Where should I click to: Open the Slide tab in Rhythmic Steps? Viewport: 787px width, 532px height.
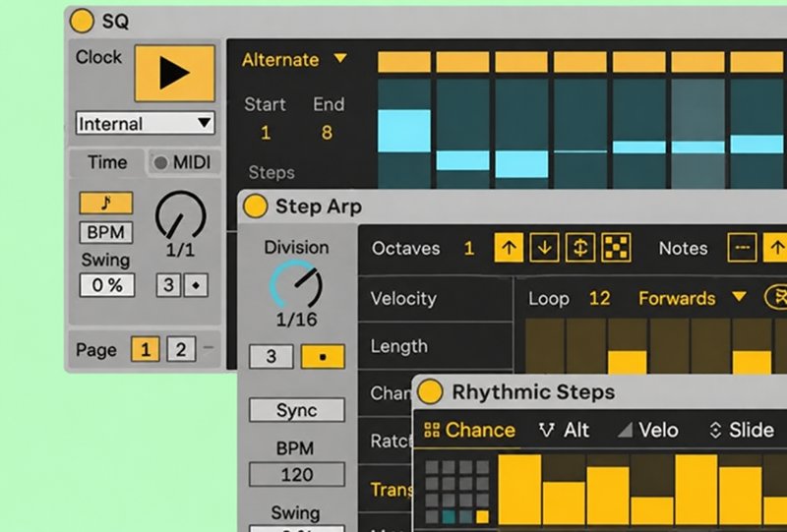(x=741, y=430)
